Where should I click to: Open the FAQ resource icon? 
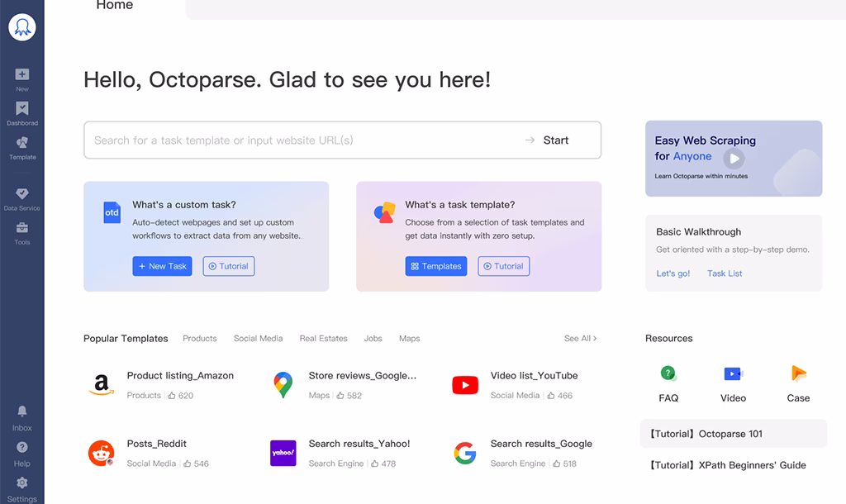click(668, 374)
